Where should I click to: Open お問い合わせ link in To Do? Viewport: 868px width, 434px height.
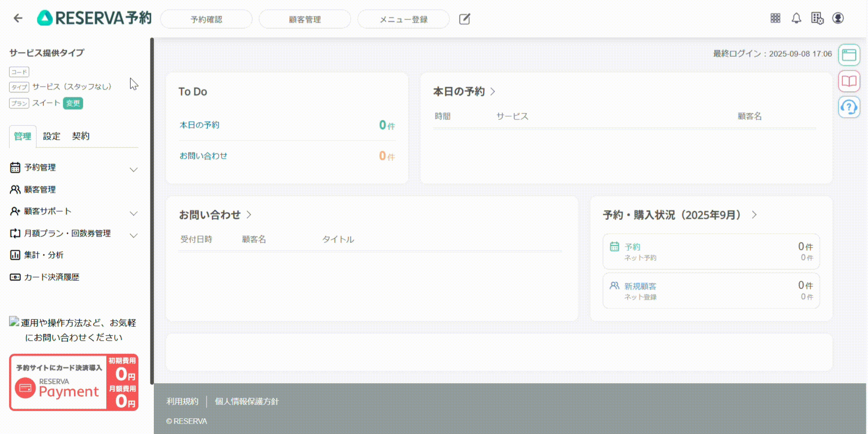pos(203,156)
